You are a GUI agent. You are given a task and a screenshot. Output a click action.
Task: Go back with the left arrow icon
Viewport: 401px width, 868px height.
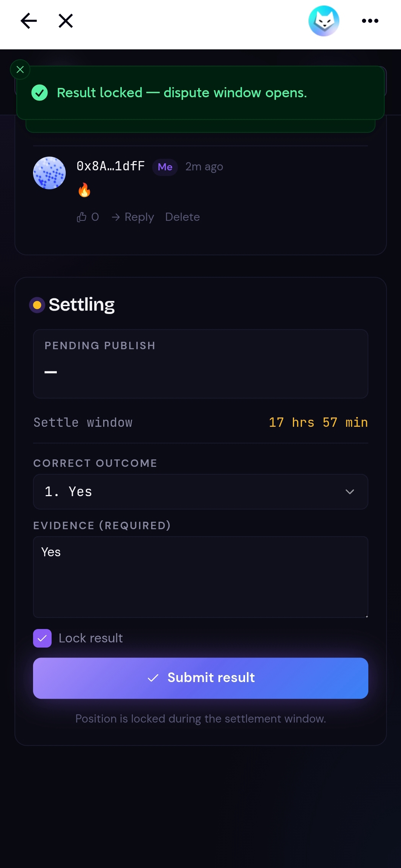point(29,21)
